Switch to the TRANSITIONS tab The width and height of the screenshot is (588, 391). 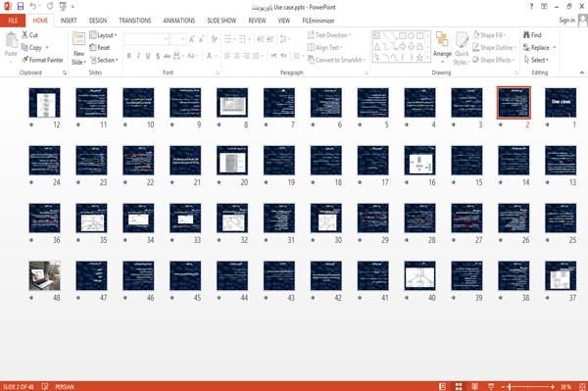[135, 21]
